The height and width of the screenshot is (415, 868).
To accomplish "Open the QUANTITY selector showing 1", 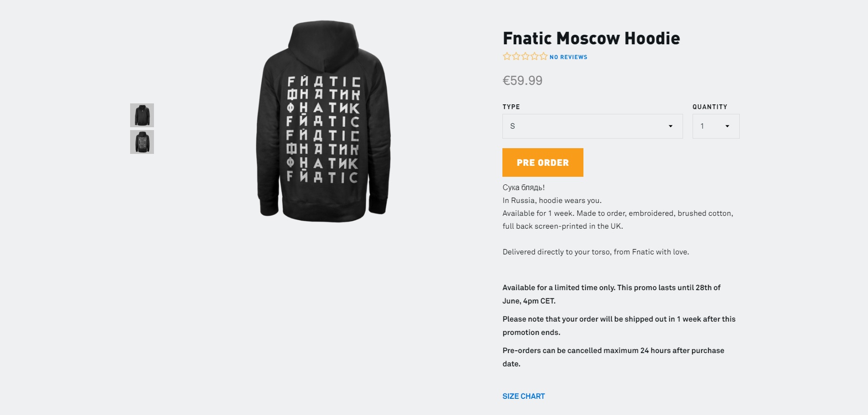I will point(715,126).
